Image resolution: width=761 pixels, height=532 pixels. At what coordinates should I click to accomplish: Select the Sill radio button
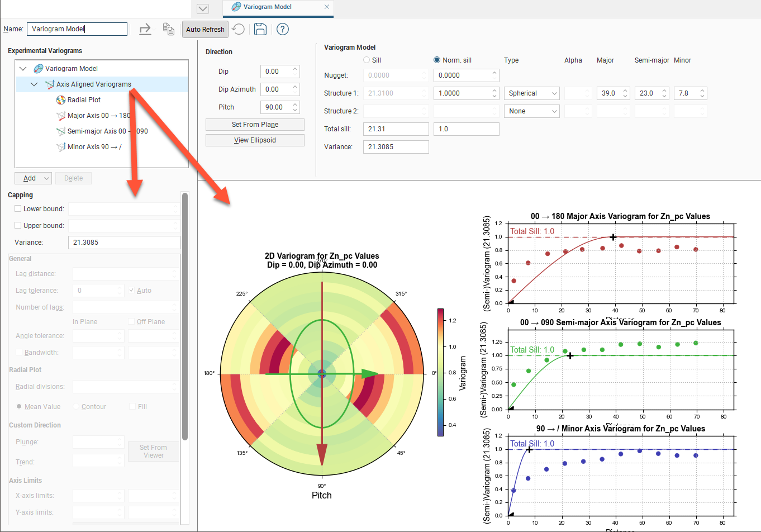click(x=367, y=60)
